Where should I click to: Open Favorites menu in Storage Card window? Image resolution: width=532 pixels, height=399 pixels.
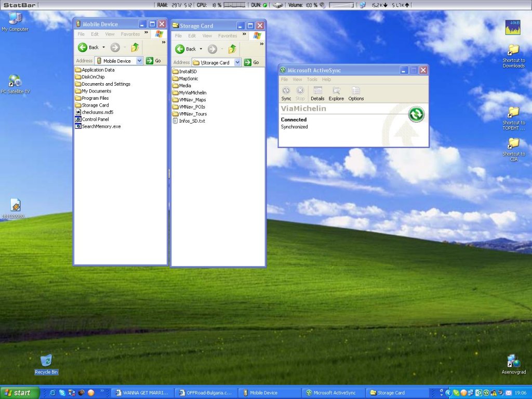click(227, 36)
